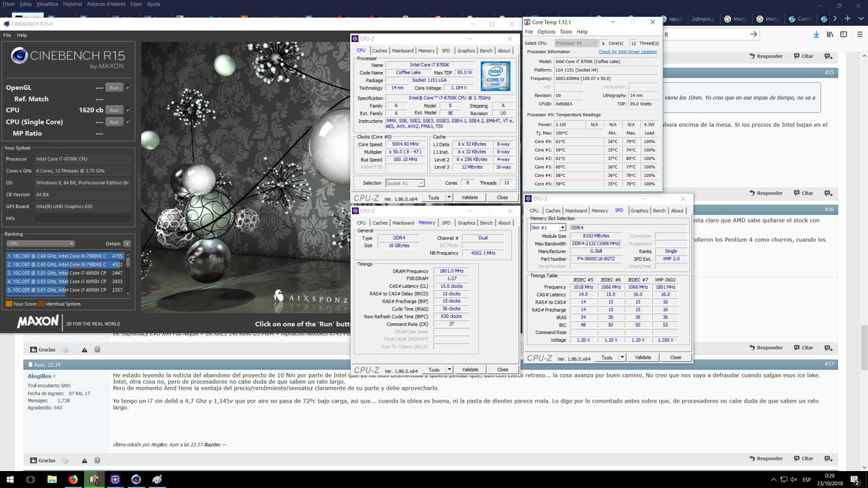Screen dimensions: 868x488
Task: Open Firefox Eines menu
Action: pyautogui.click(x=136, y=4)
